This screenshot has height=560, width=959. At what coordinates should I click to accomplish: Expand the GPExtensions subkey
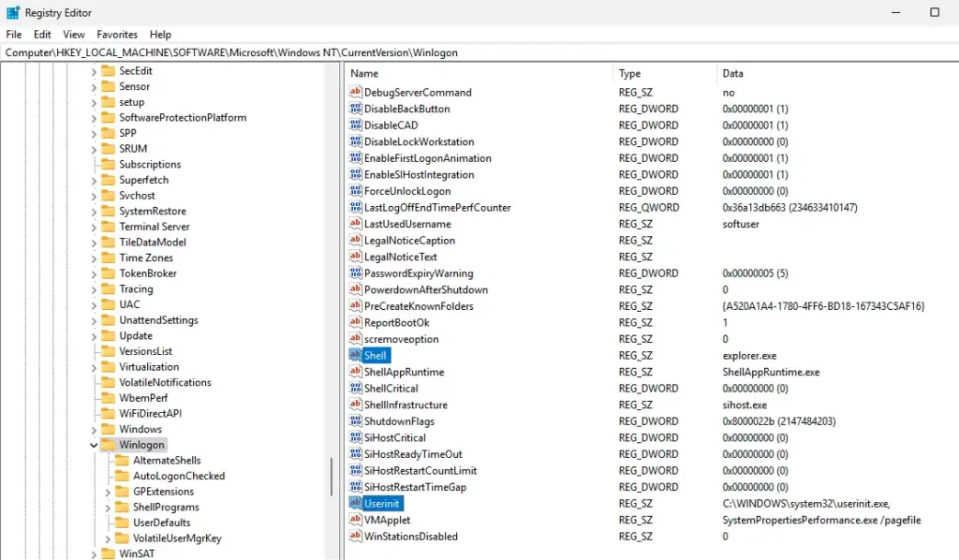tap(108, 492)
